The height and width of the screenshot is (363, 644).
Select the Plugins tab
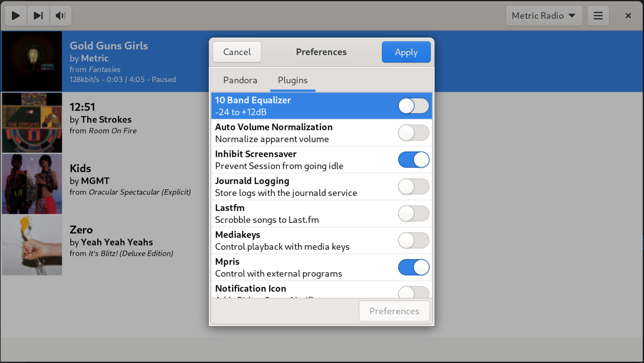tap(293, 80)
